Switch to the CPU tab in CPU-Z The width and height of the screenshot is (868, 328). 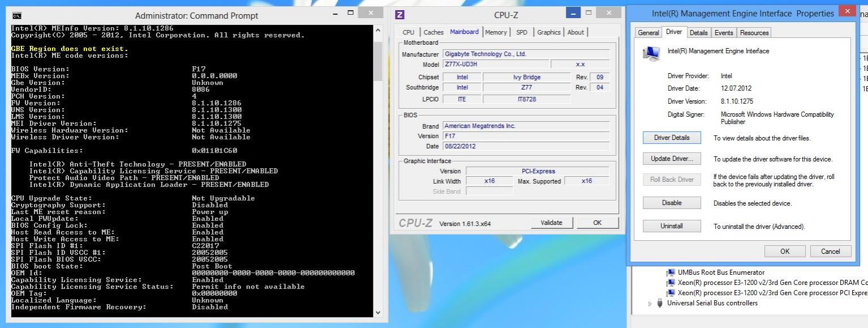pos(409,32)
